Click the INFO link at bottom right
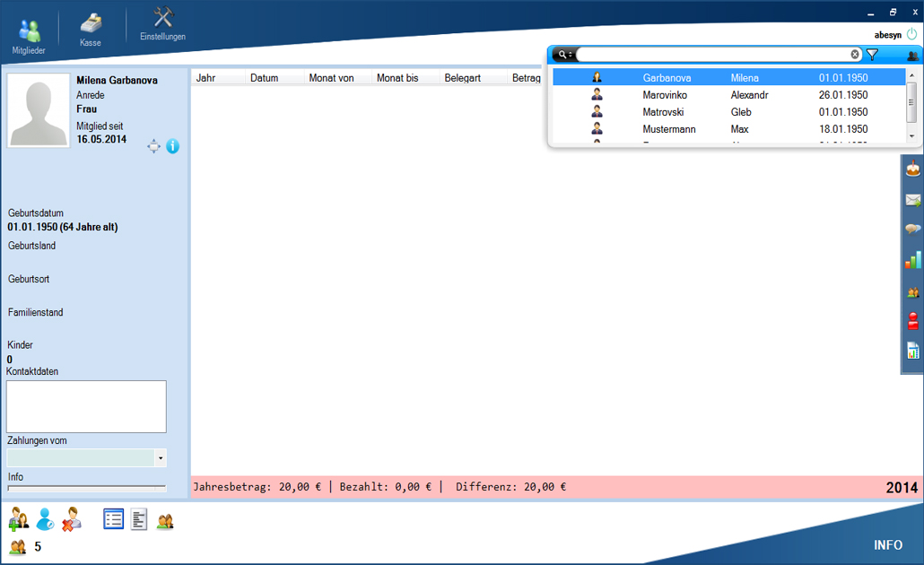The image size is (924, 565). 888,545
